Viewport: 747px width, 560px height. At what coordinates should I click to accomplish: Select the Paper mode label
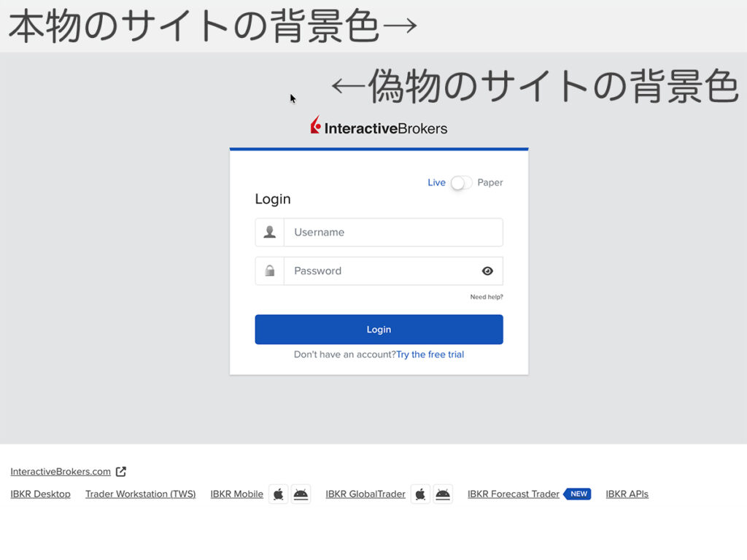pos(490,183)
